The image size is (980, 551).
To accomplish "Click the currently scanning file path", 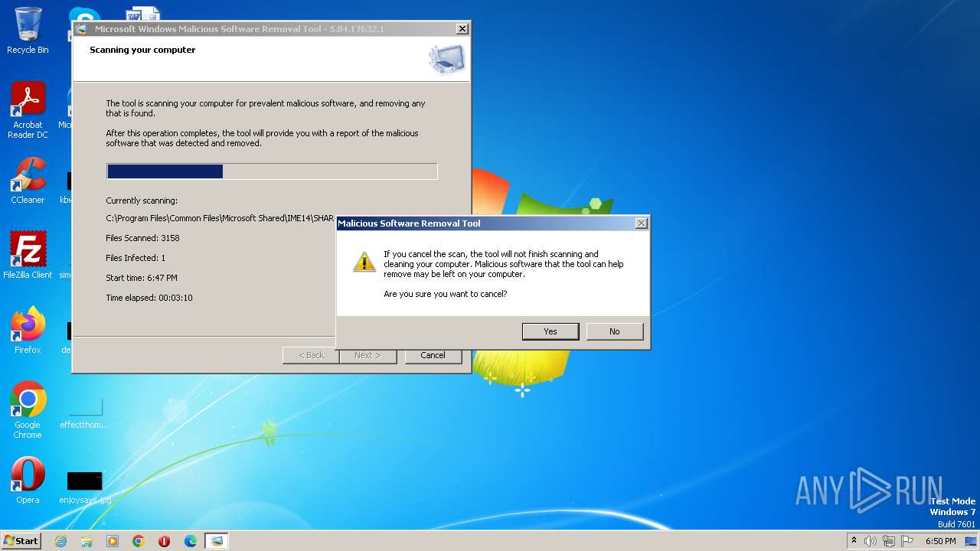I will coord(220,218).
